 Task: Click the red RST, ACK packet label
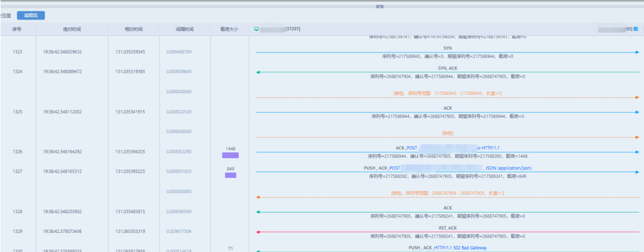coord(448,228)
